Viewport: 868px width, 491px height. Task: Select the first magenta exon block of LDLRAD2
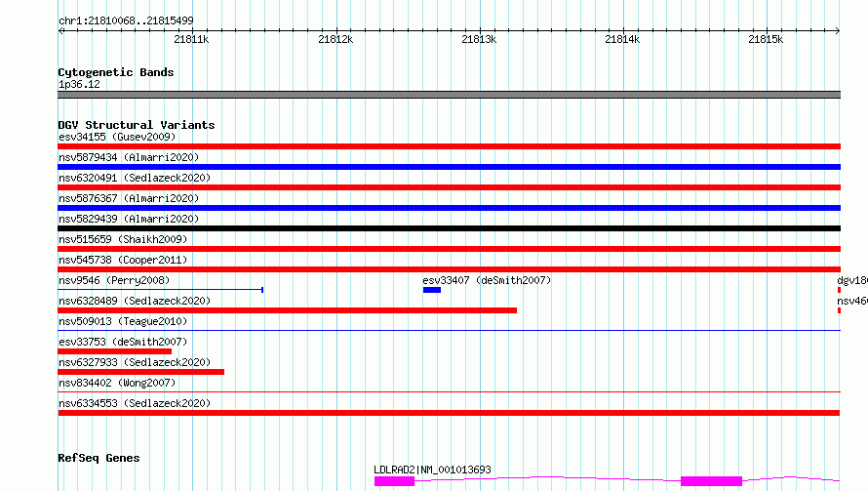[394, 481]
